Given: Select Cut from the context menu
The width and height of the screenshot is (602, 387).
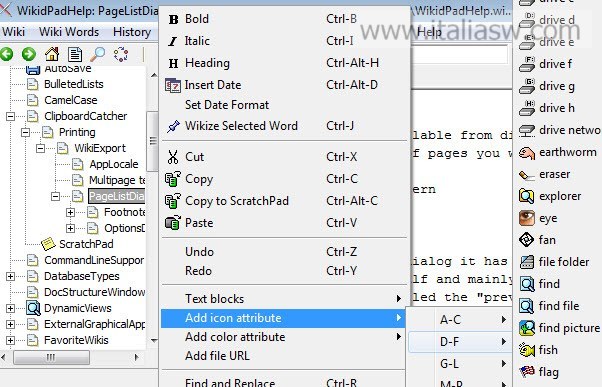Looking at the screenshot, I should coord(284,157).
